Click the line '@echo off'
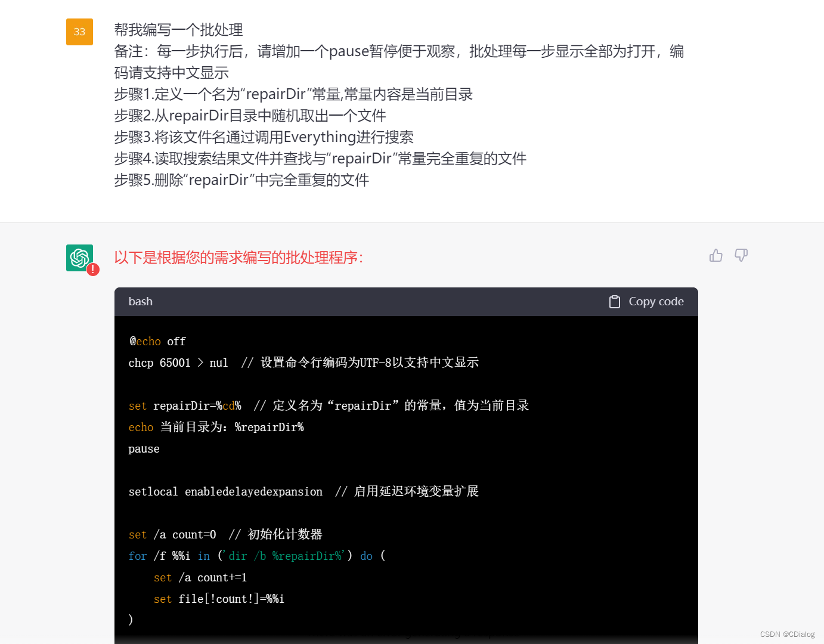The height and width of the screenshot is (644, 824). tap(157, 342)
